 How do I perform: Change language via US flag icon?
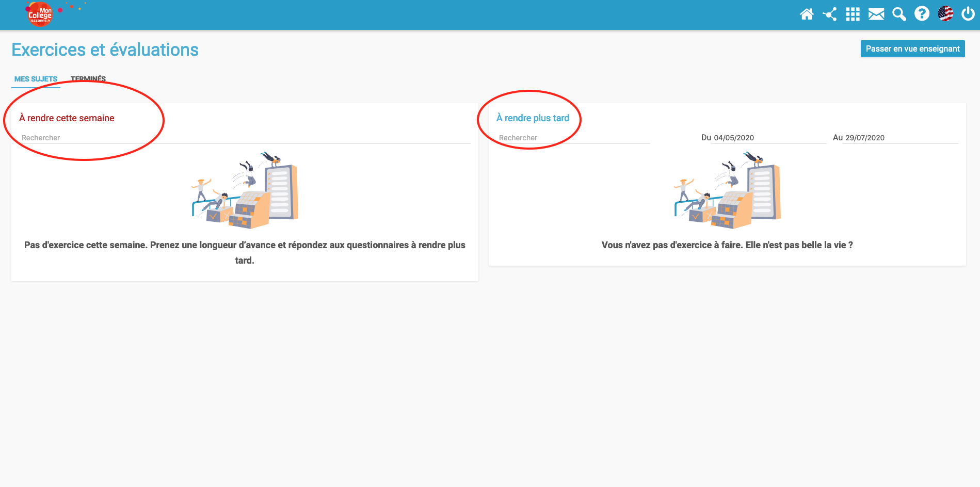coord(945,14)
